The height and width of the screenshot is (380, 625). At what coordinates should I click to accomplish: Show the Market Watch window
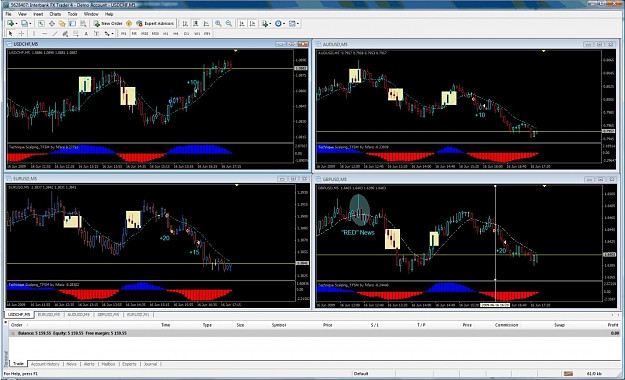pyautogui.click(x=41, y=24)
